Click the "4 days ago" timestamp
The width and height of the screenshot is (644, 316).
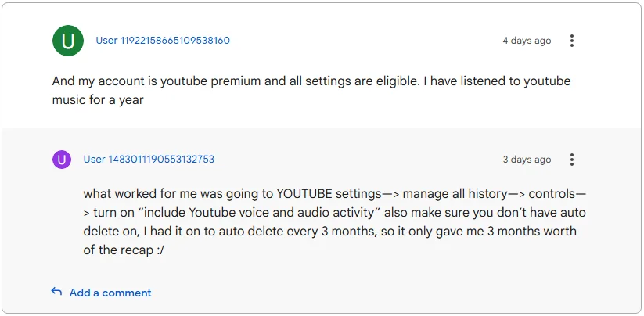[x=527, y=41]
